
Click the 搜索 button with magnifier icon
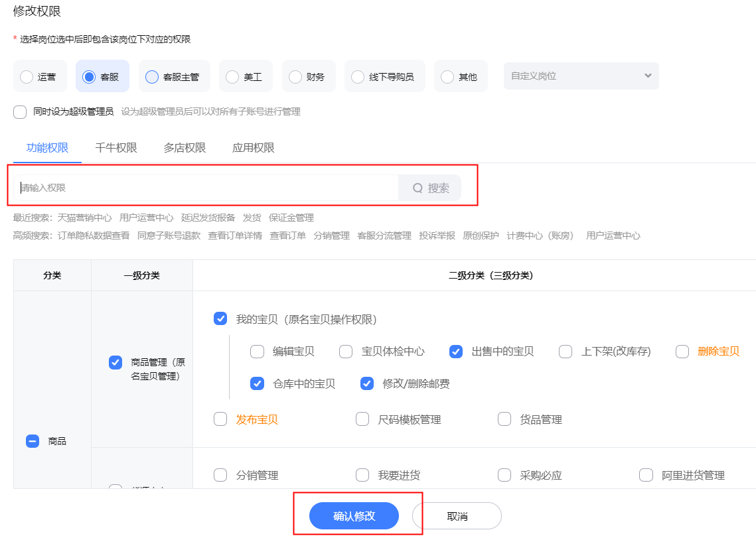(430, 188)
